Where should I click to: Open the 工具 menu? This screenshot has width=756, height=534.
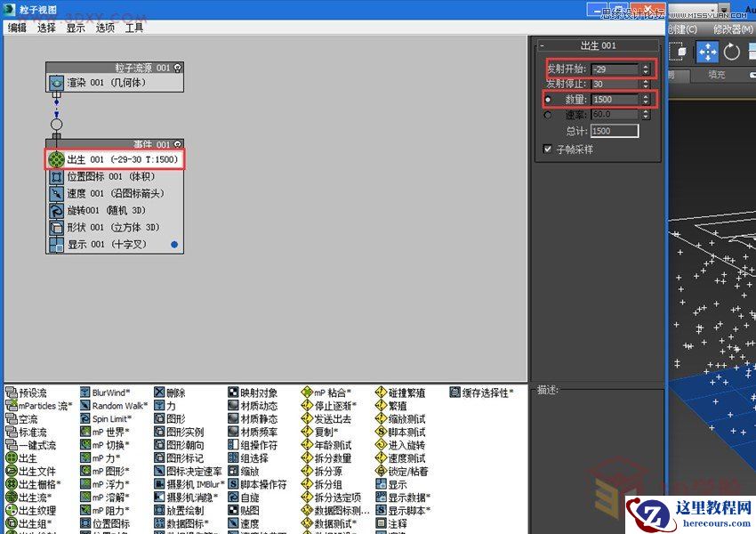(x=134, y=28)
